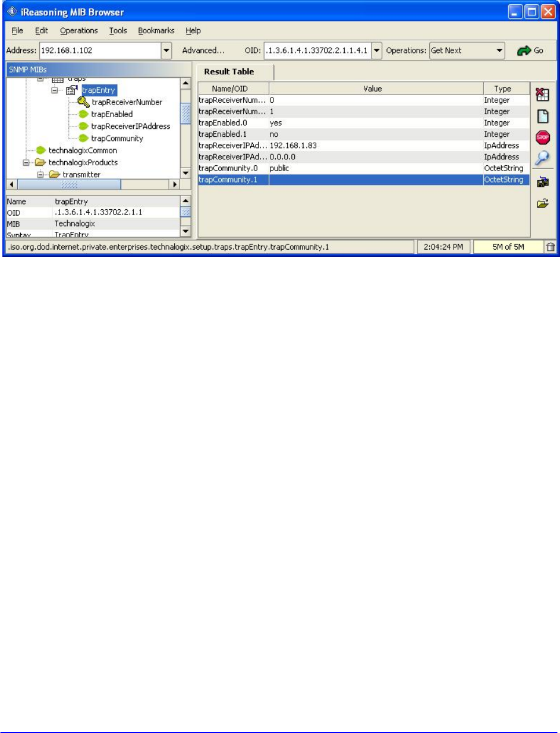Switch to the Result Table tab
The height and width of the screenshot is (733, 560).
(x=229, y=71)
